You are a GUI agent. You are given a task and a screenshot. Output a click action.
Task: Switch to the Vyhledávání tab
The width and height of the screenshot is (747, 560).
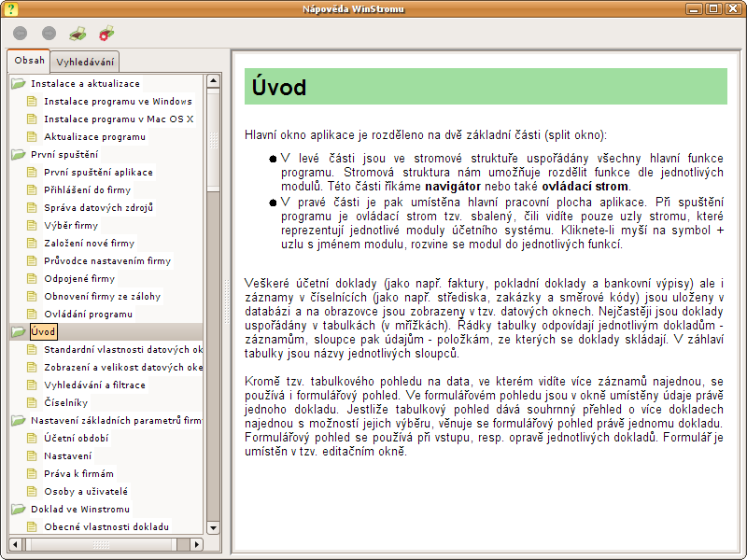click(85, 62)
